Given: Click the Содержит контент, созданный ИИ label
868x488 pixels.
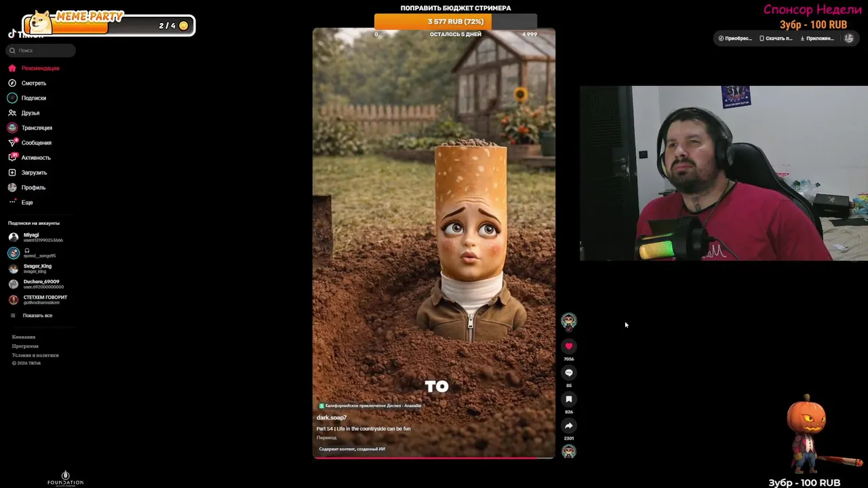Looking at the screenshot, I should 352,449.
